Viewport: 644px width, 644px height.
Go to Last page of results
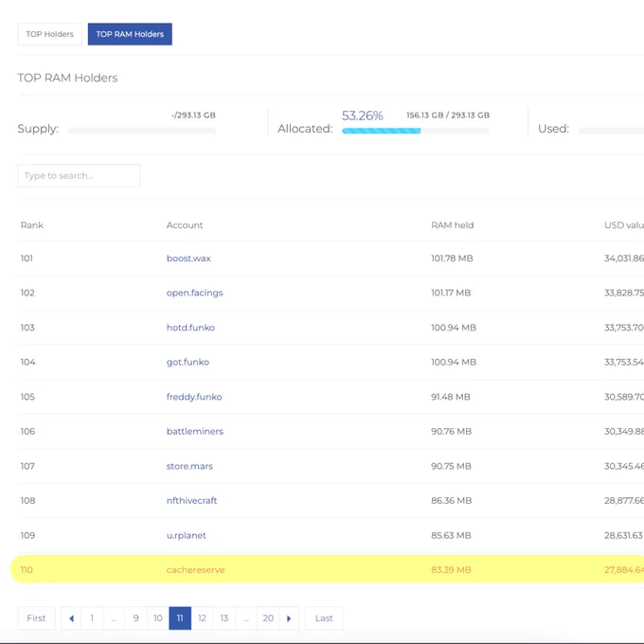coord(324,618)
